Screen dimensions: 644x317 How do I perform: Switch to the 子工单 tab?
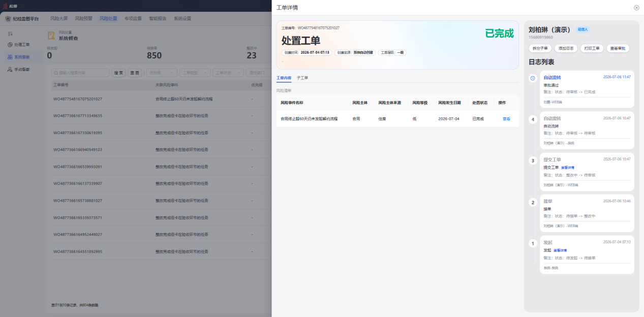(x=302, y=78)
